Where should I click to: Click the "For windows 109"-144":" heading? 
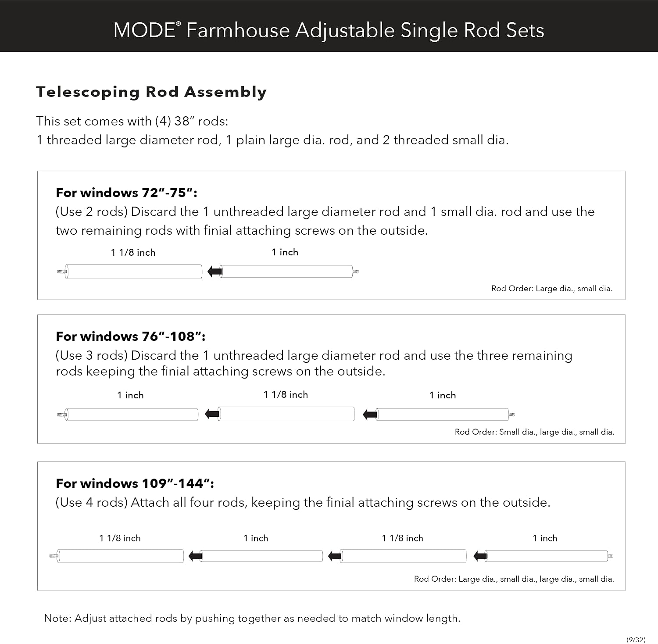click(135, 483)
